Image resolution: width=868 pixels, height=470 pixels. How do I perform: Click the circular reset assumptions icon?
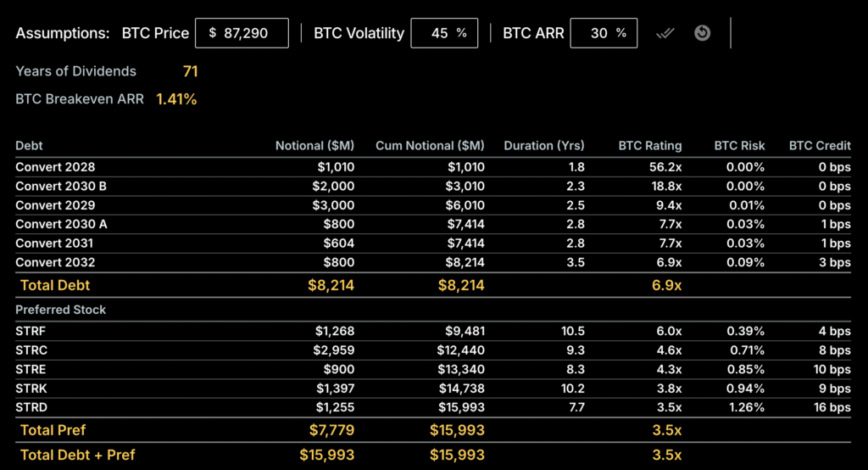pos(702,33)
